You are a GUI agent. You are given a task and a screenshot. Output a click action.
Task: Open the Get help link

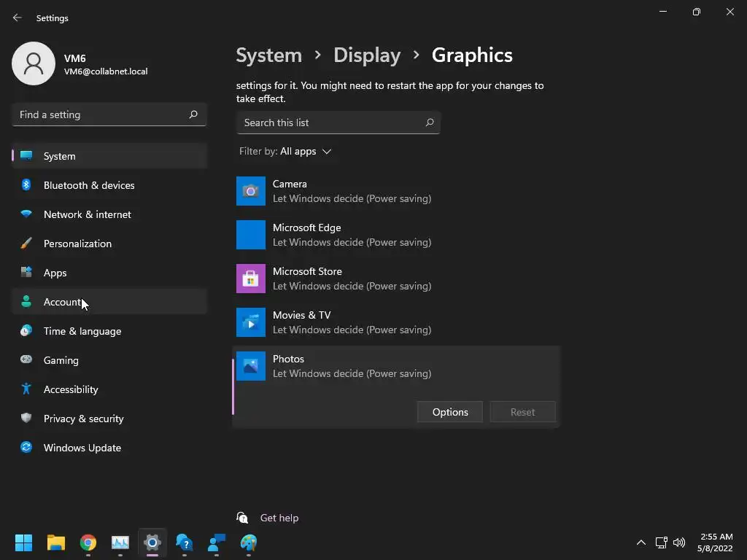[x=279, y=518]
